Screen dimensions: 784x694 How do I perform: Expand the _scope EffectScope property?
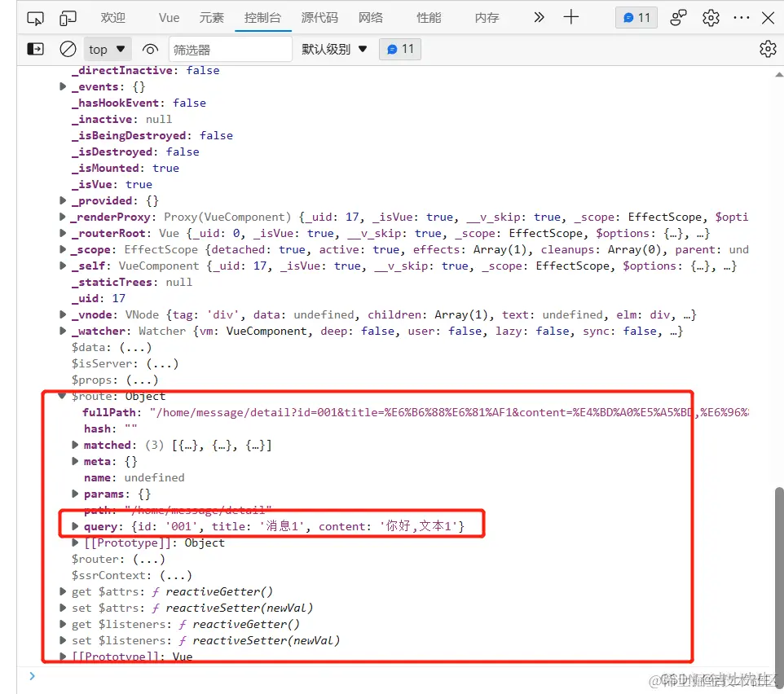[x=63, y=249]
